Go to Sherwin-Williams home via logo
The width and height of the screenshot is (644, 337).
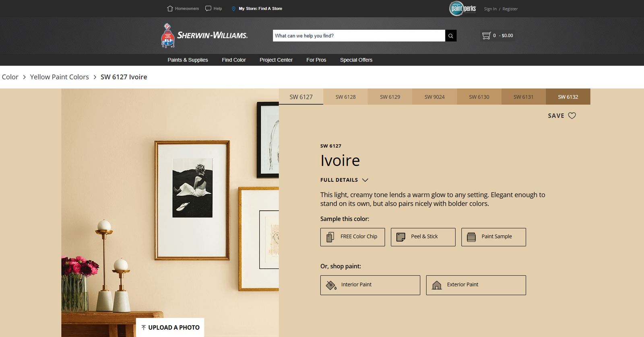(x=204, y=35)
